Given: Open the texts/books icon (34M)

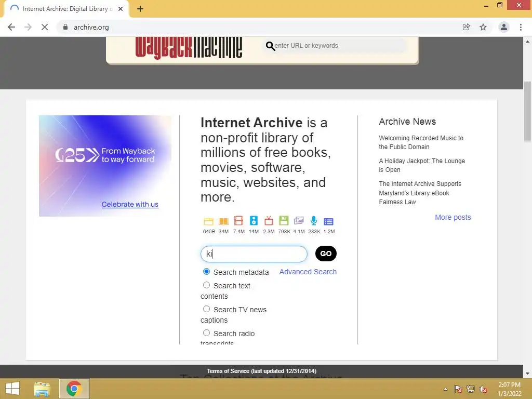Looking at the screenshot, I should coord(223,221).
